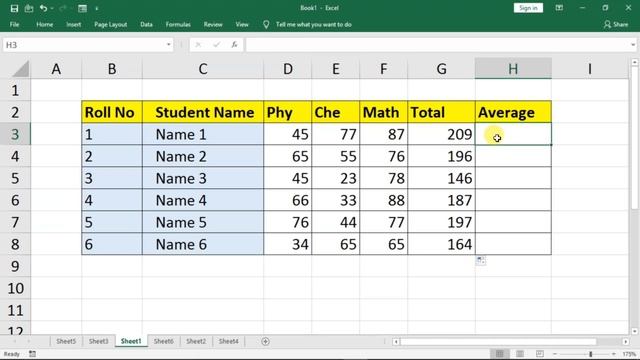Open the undo history dropdown arrow
Screen dimensions: 640x360
pos(52,9)
